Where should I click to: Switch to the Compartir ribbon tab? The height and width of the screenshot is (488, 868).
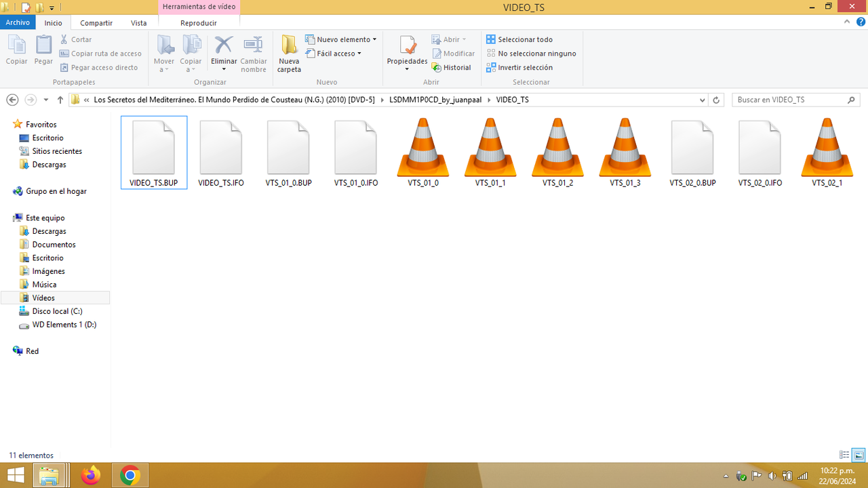[96, 22]
